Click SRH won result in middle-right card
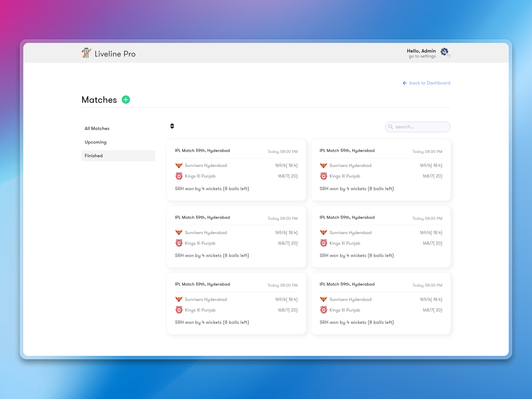The width and height of the screenshot is (532, 399). [x=356, y=256]
